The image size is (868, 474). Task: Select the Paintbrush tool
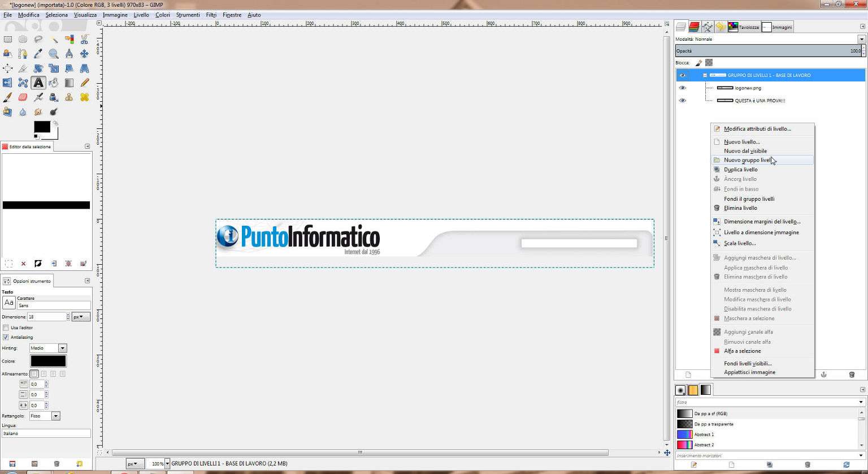(8, 97)
